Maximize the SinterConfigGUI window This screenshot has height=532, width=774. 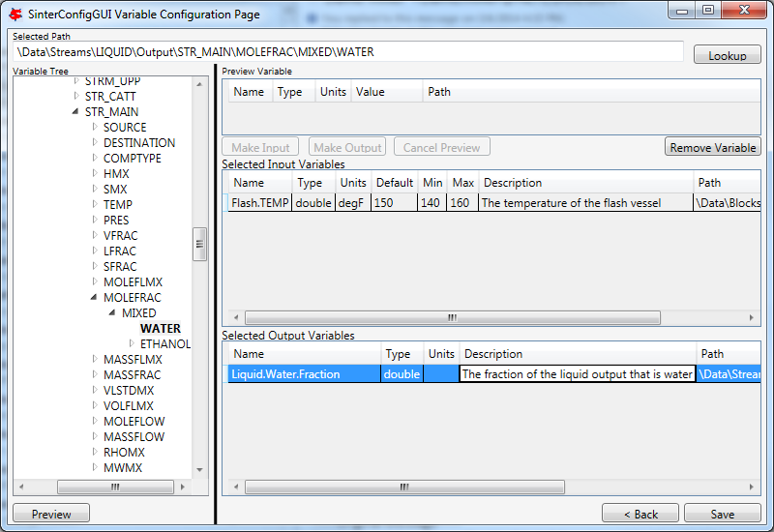click(x=708, y=10)
